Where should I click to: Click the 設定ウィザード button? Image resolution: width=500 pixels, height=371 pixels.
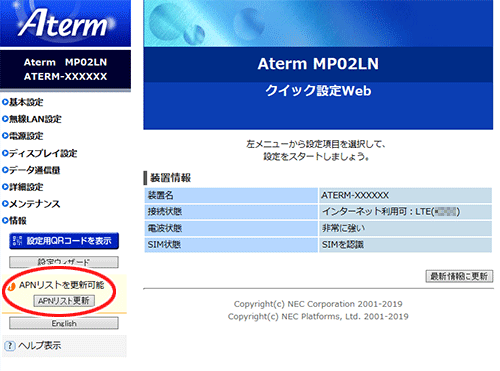tap(64, 262)
